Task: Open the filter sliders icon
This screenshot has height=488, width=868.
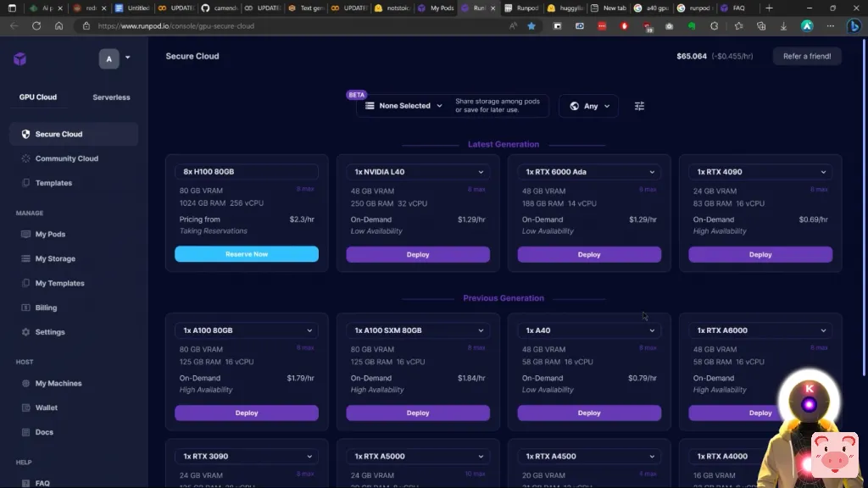Action: click(639, 106)
